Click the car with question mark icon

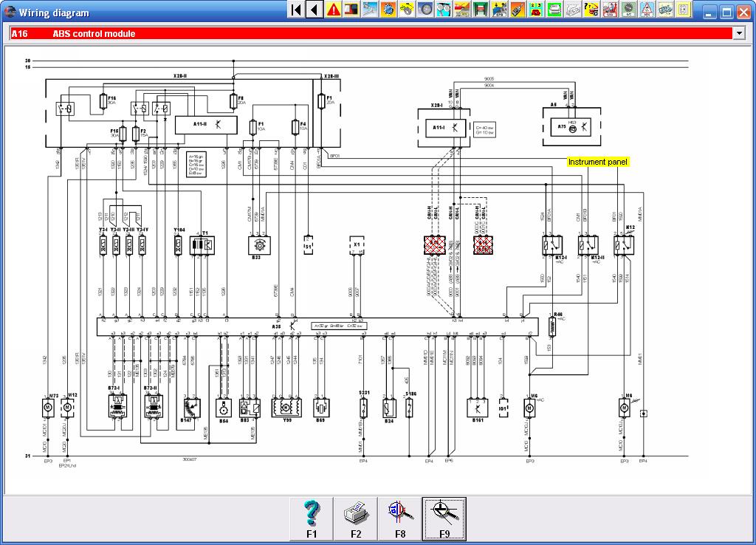click(591, 10)
